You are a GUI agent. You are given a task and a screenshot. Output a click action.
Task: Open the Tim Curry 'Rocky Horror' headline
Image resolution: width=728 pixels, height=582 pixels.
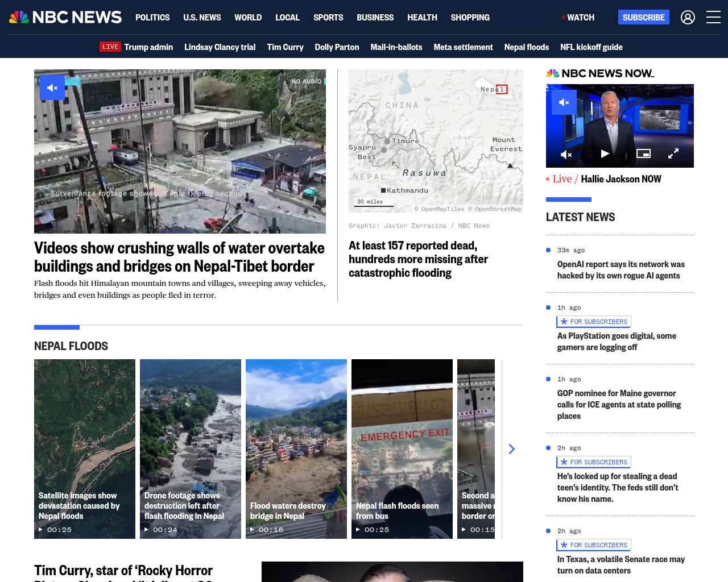point(123,573)
